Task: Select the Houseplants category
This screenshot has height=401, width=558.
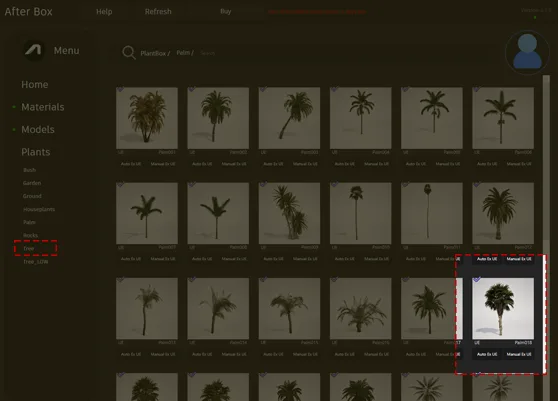Action: pyautogui.click(x=39, y=209)
